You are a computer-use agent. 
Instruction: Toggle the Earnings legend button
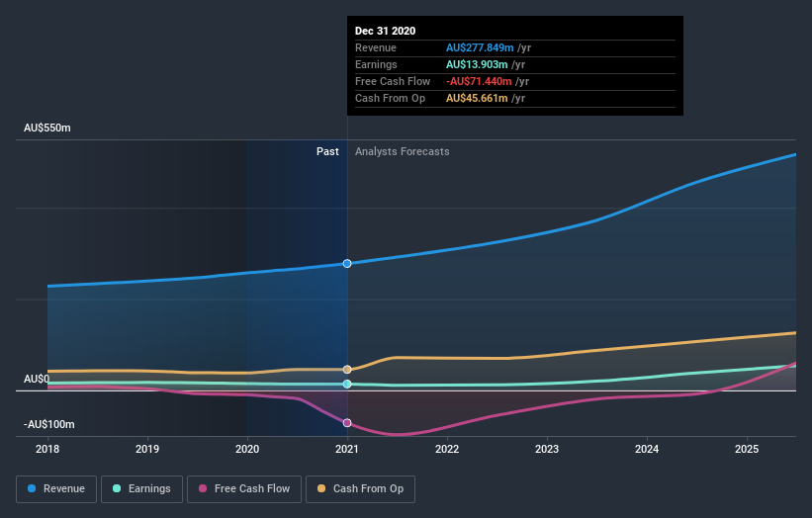coord(141,489)
